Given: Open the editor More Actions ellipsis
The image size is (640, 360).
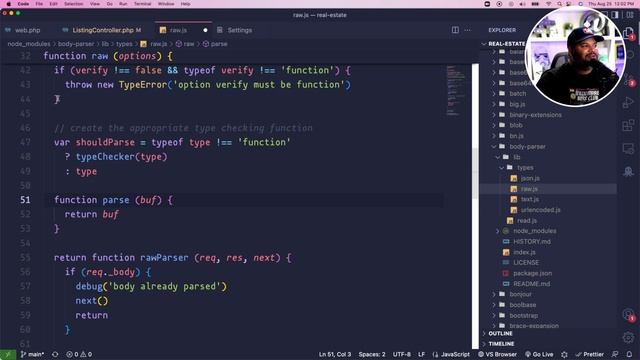Looking at the screenshot, I should 467,30.
